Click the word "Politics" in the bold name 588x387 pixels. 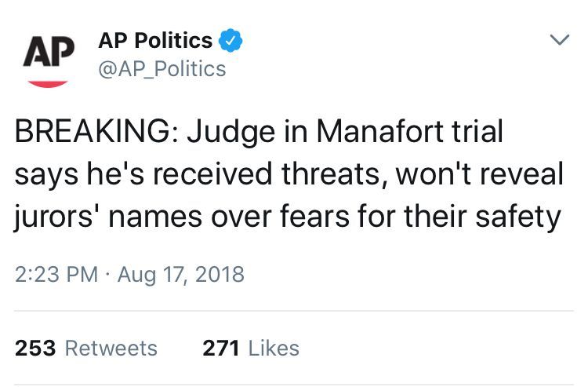pyautogui.click(x=173, y=40)
